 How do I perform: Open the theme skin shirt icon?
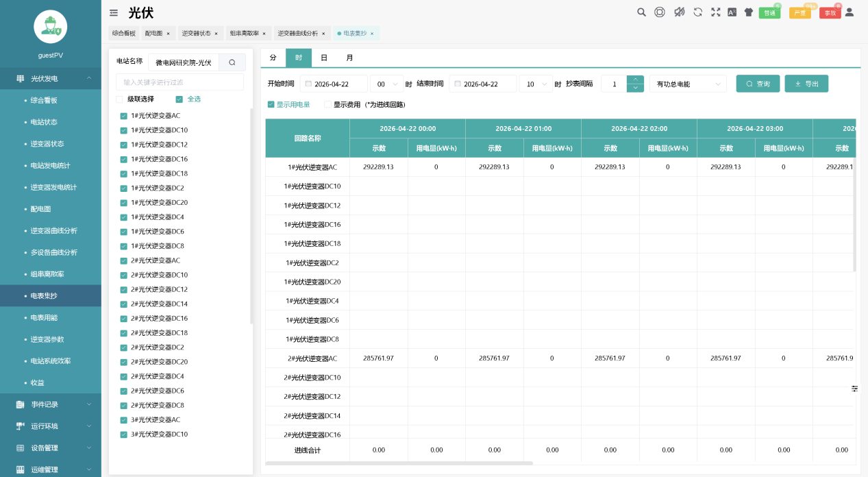click(x=748, y=12)
